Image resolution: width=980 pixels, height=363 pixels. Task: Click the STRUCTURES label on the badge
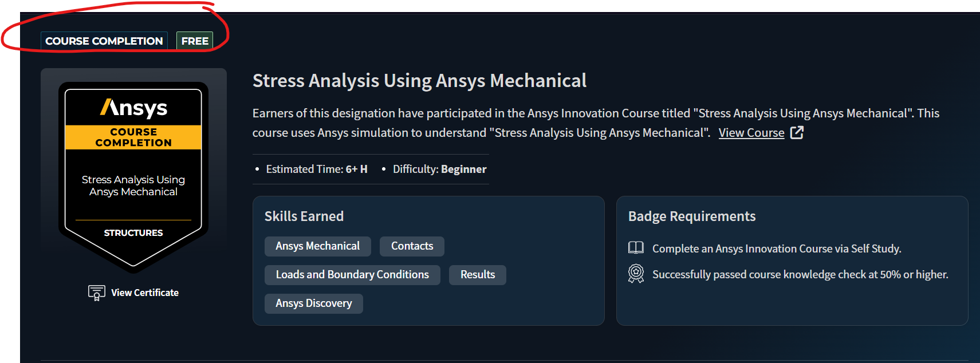click(133, 233)
